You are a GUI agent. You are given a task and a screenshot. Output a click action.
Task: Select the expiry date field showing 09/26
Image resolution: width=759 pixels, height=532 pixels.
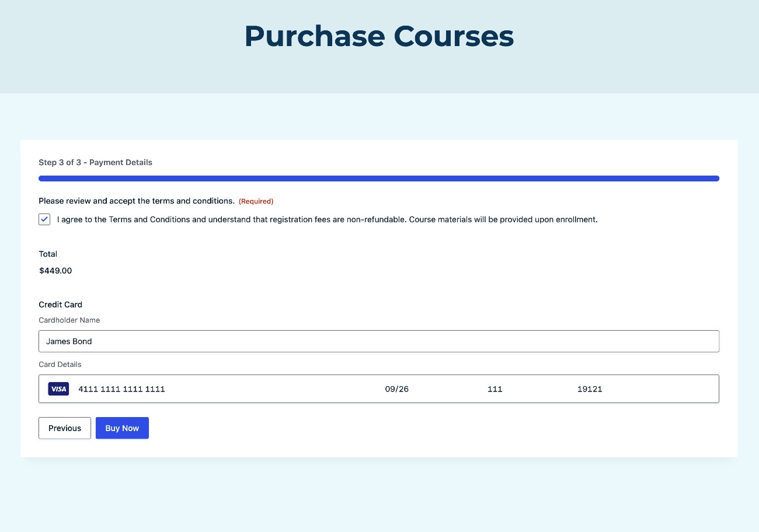tap(397, 388)
